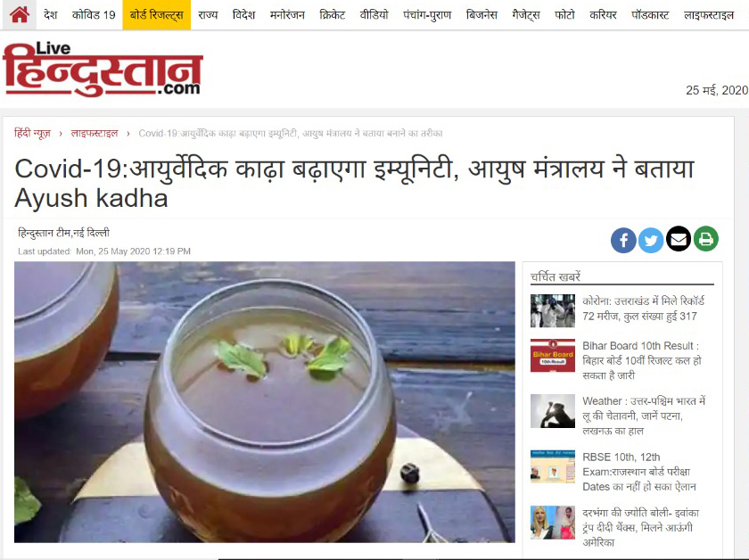749x560 pixels.
Task: Click the red home icon
Action: [20, 15]
